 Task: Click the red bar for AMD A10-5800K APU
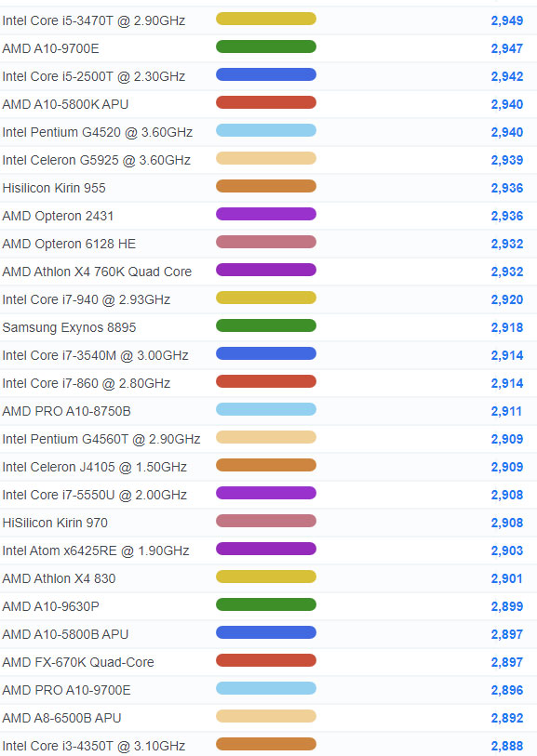[x=266, y=102]
